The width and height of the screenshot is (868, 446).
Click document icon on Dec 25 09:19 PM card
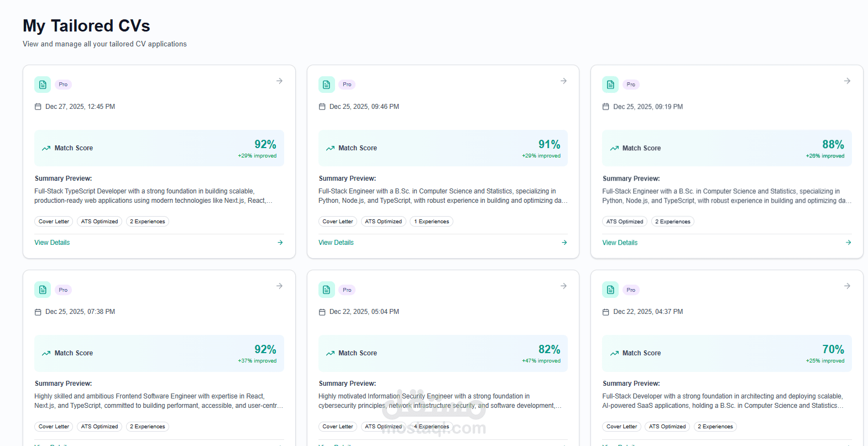click(610, 85)
